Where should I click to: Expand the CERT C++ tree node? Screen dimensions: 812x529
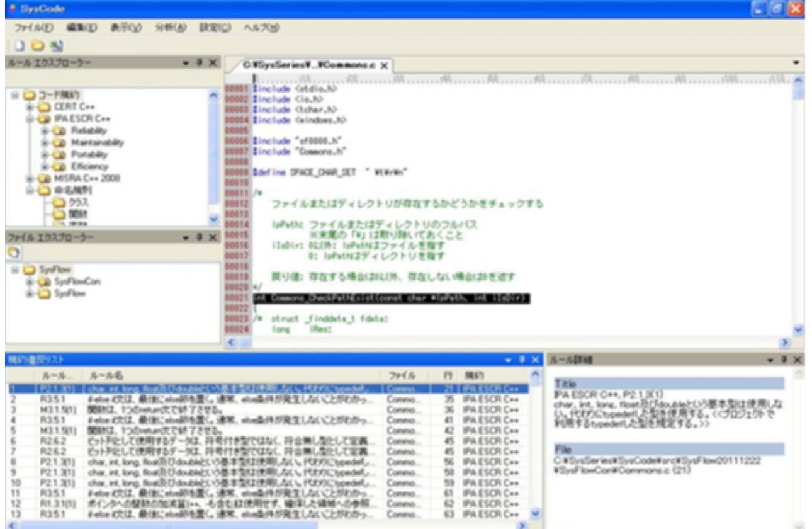point(30,106)
